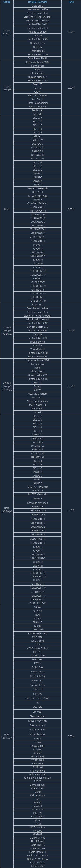This screenshot has height=868, width=81.
Task: Select the 0.55% rate cell
Action: 71,736
